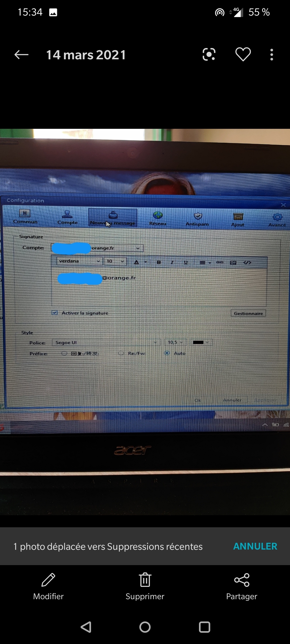Click Annuler in Configuration dialog

pos(232,400)
